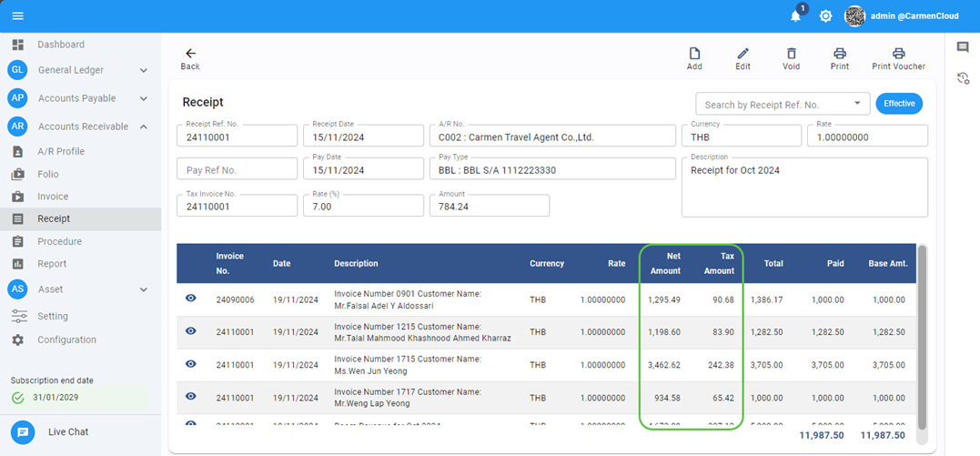980x456 pixels.
Task: View Mr.Weng Lap Yeong row eye icon
Action: [x=191, y=397]
